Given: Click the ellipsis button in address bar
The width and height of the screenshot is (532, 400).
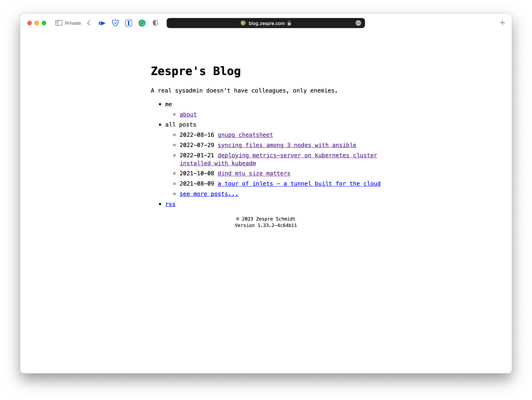Looking at the screenshot, I should point(358,23).
